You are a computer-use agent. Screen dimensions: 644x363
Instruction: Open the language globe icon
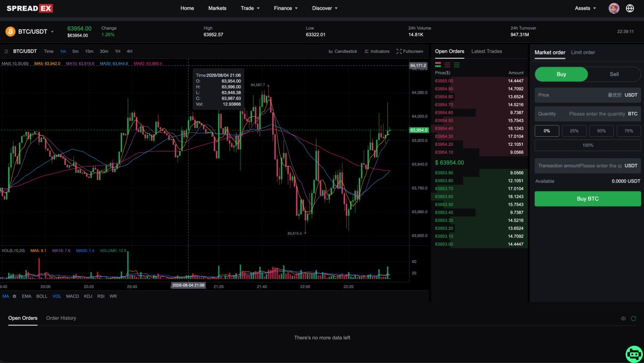coord(630,8)
